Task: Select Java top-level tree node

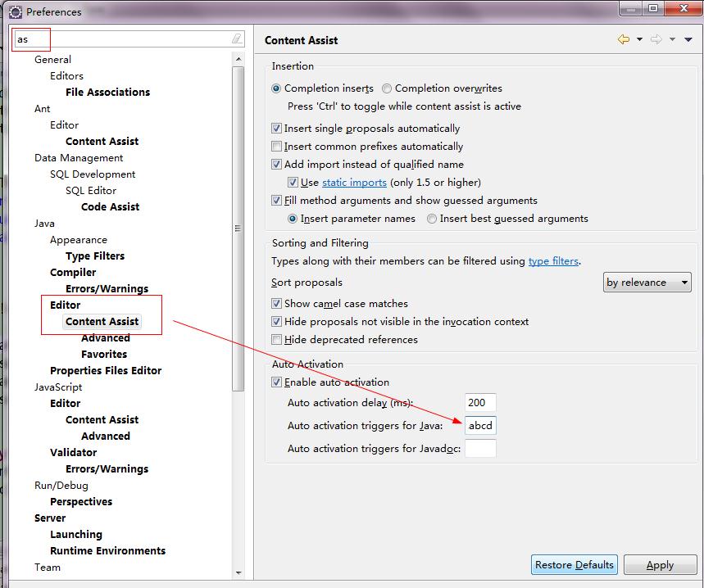Action: [x=44, y=224]
